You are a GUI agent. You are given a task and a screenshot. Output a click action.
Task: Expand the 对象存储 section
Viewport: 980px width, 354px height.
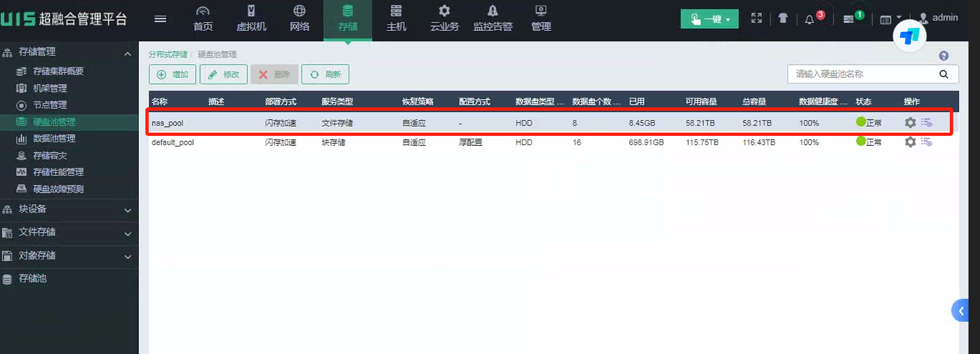click(x=69, y=256)
